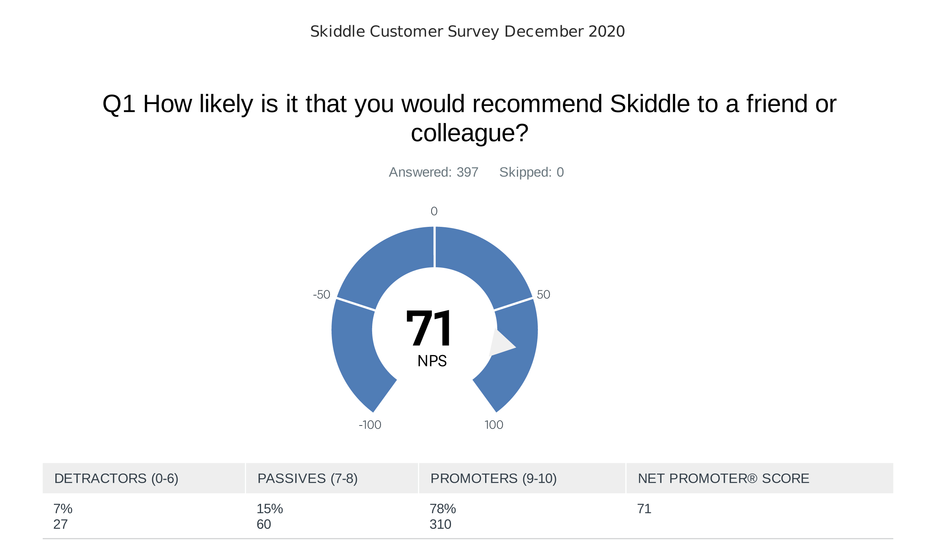Click the large 71 NPS value
The image size is (935, 560).
click(428, 328)
